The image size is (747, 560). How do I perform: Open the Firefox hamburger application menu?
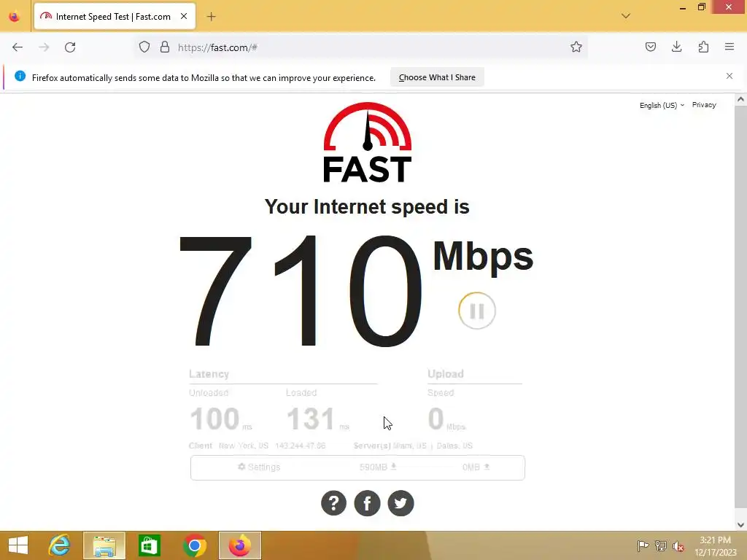point(729,47)
